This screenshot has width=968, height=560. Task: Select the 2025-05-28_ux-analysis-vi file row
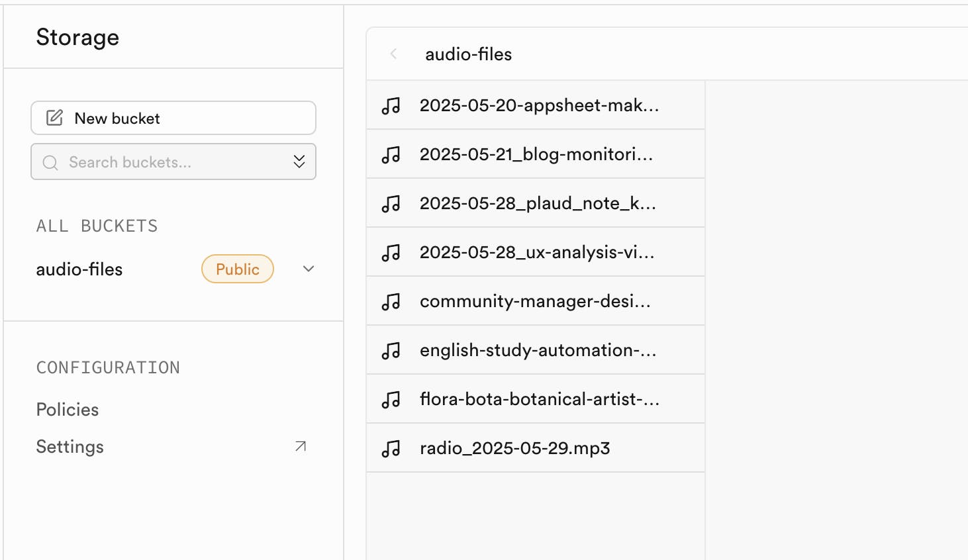(x=537, y=252)
